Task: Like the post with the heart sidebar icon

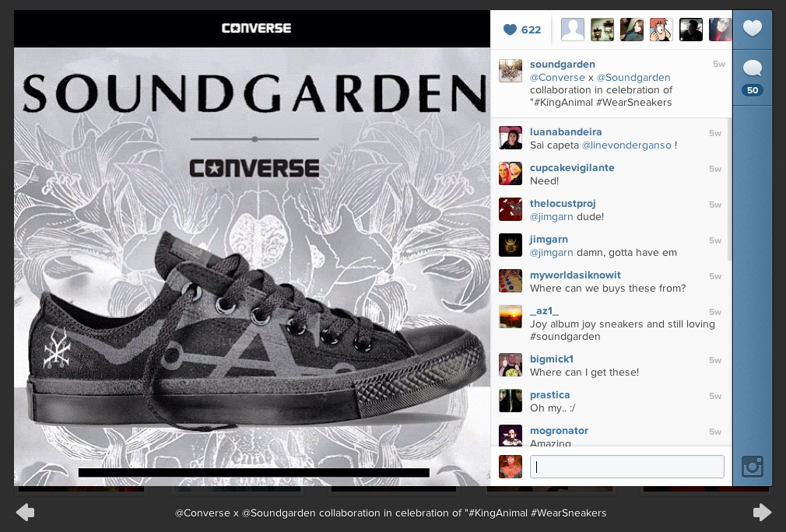Action: (x=752, y=28)
